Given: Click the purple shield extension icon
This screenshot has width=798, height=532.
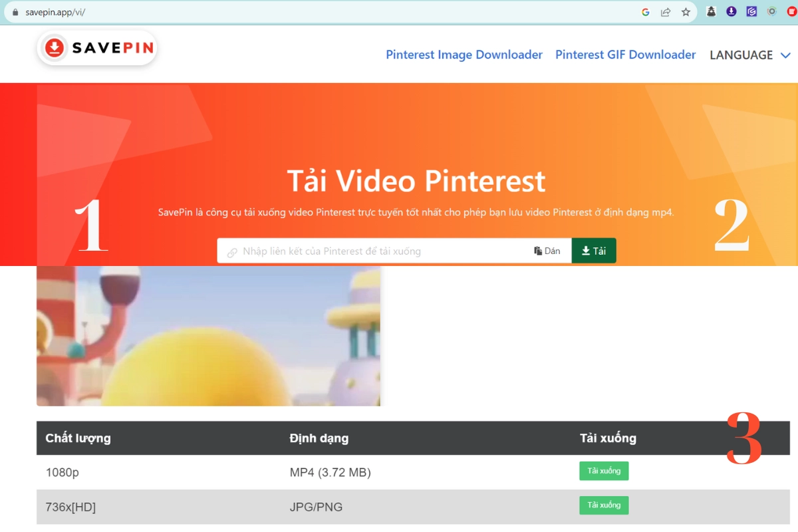Looking at the screenshot, I should (751, 11).
